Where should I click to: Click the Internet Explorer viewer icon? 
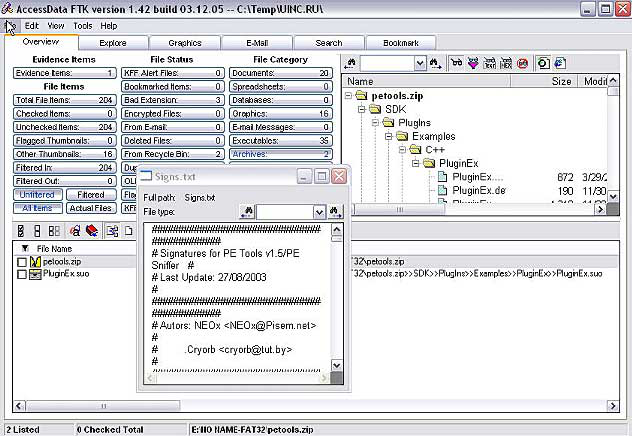[560, 63]
